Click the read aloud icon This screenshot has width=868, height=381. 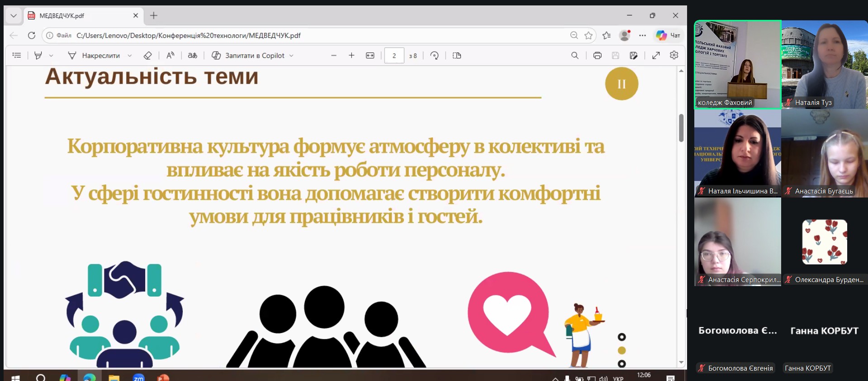[170, 55]
